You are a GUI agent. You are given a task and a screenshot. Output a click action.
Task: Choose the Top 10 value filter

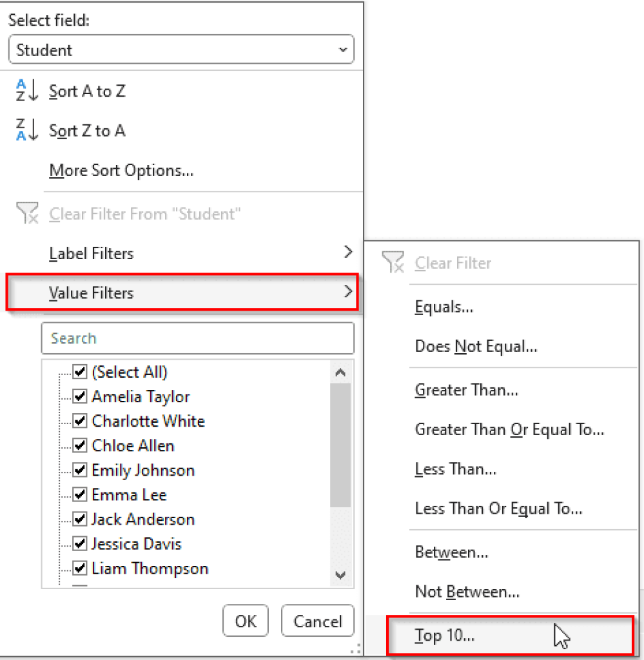click(x=445, y=636)
